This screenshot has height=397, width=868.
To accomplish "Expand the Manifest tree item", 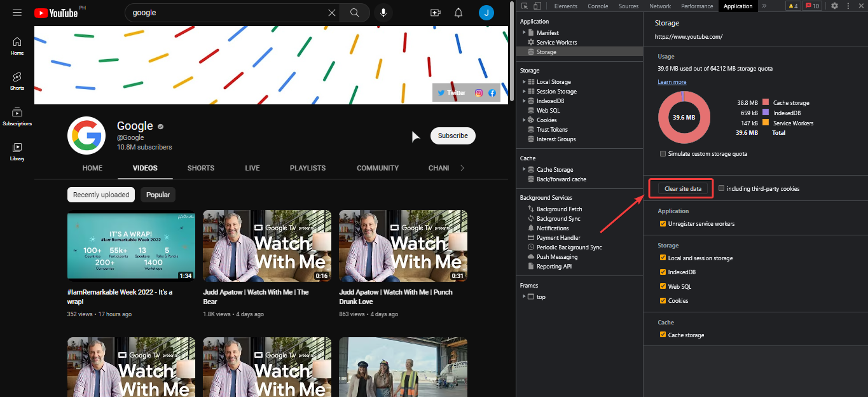I will tap(525, 32).
